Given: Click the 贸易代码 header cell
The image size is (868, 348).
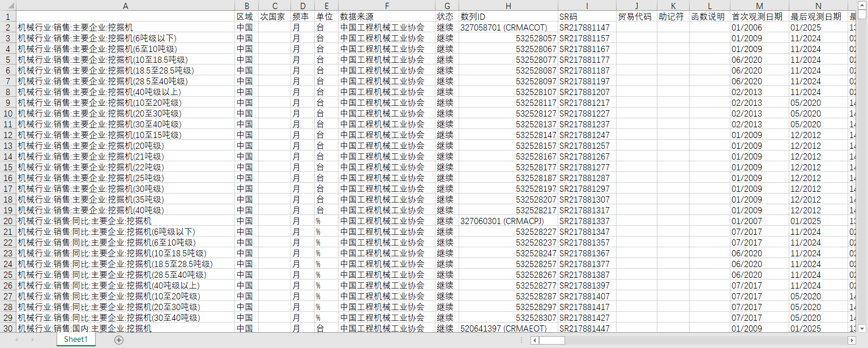Looking at the screenshot, I should (x=636, y=16).
